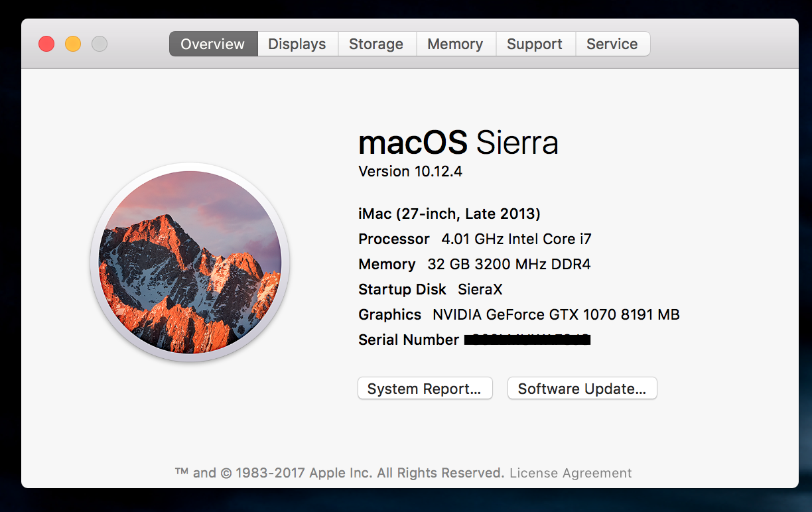Click the SieraX startup disk name
The height and width of the screenshot is (512, 812).
(480, 289)
